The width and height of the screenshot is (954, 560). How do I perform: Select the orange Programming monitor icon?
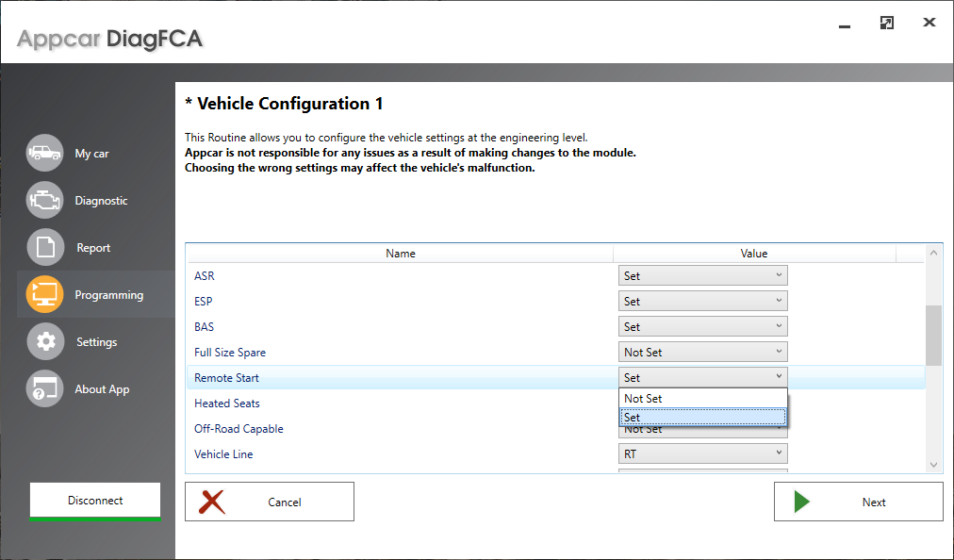44,294
